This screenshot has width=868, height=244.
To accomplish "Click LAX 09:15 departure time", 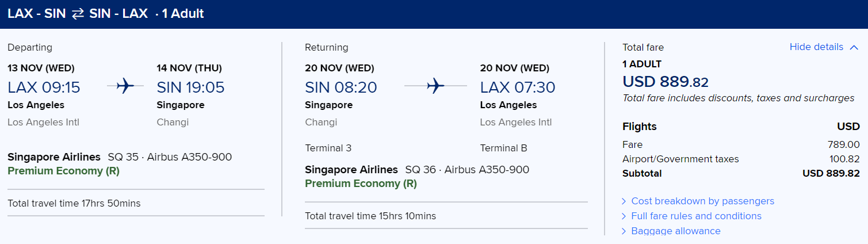I will tap(44, 87).
